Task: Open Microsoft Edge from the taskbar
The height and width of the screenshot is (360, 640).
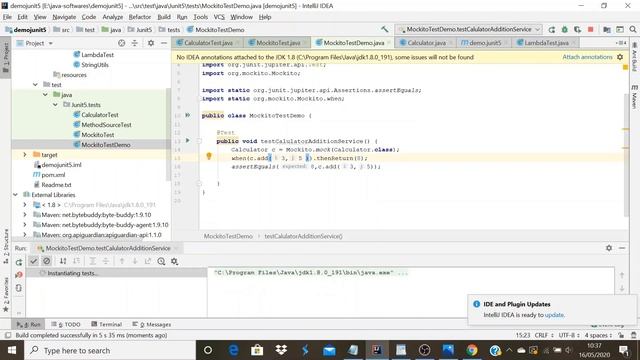Action: [233, 350]
